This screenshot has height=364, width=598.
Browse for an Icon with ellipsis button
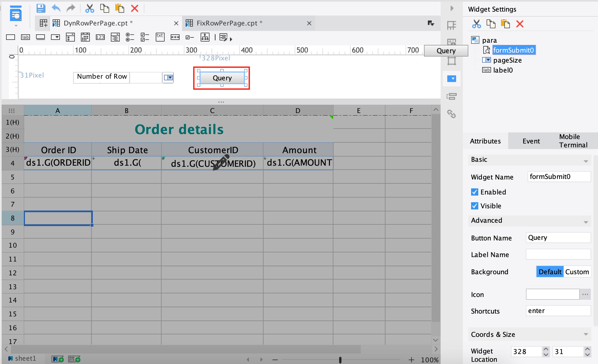(x=585, y=294)
